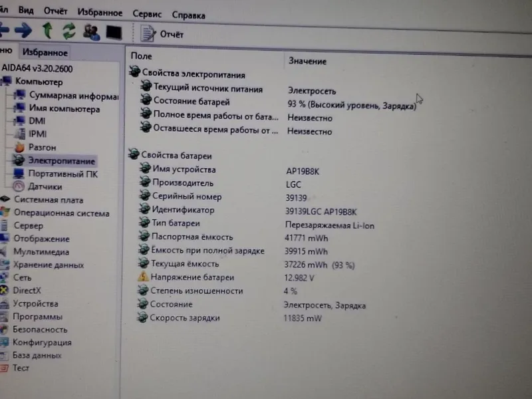
Task: Click the Текущая ёмкость row
Action: [246, 264]
